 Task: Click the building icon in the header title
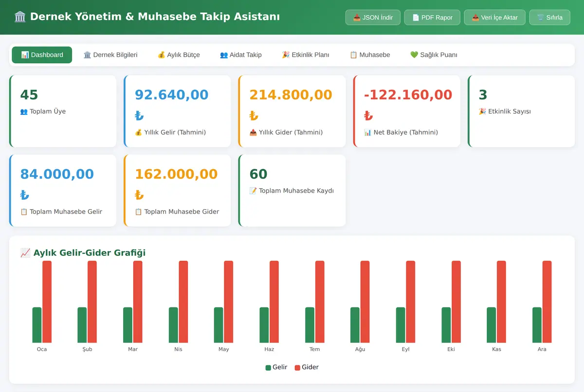[x=20, y=17]
